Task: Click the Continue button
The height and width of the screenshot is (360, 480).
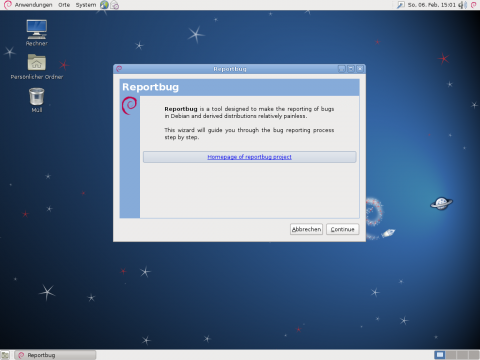Action: pos(342,229)
